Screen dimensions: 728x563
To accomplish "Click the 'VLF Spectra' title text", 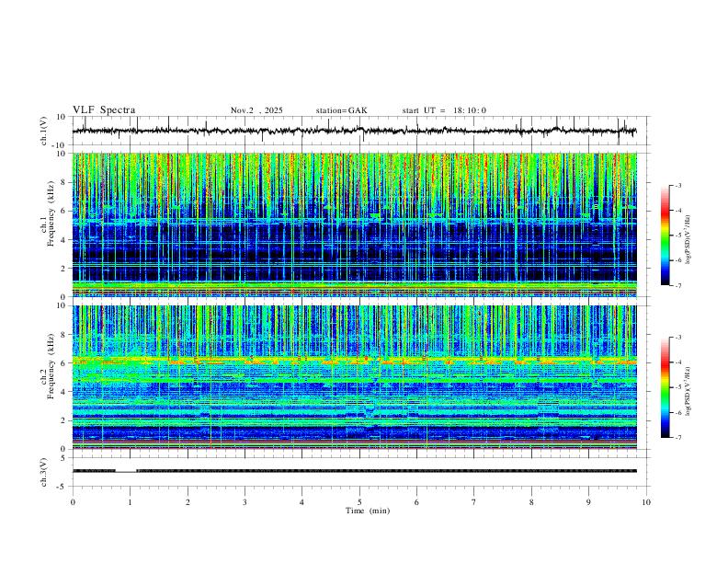I will click(104, 110).
